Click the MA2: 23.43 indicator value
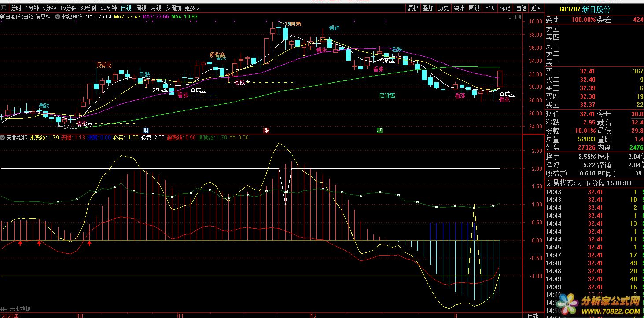 127,17
